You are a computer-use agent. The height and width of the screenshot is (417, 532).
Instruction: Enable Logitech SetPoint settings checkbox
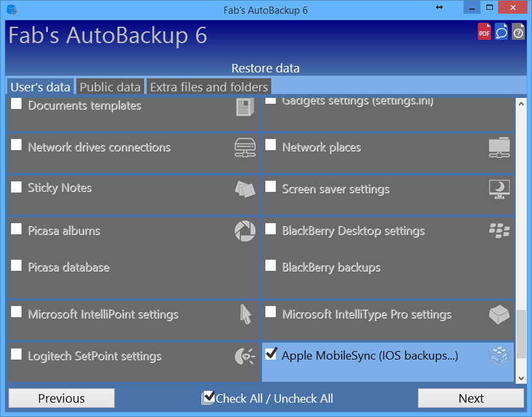coord(16,354)
